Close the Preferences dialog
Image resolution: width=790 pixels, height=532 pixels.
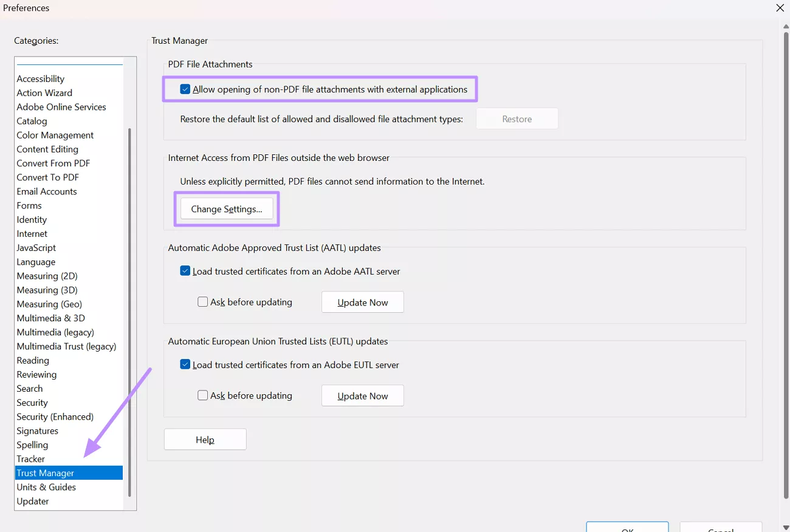(x=780, y=8)
